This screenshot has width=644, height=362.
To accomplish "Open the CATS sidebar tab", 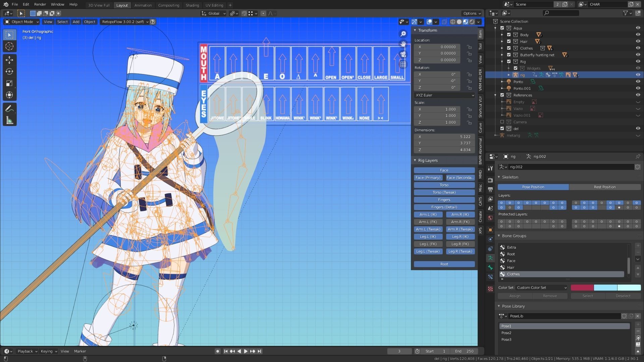I will [480, 201].
